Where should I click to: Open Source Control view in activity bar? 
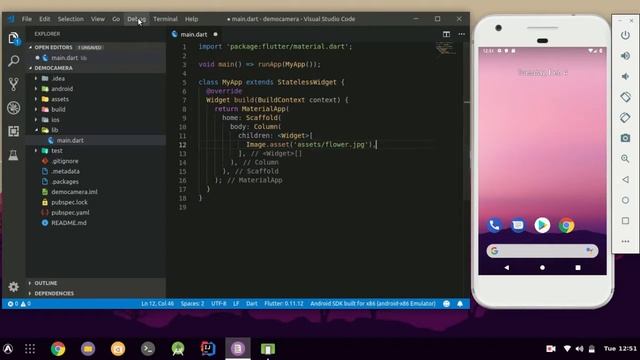click(x=13, y=84)
